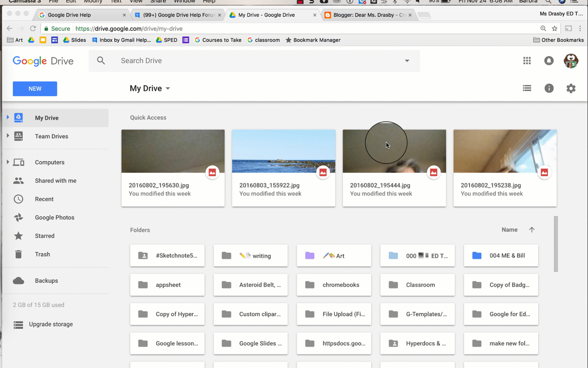Open the account avatar menu
Image resolution: width=588 pixels, height=368 pixels.
pos(571,60)
